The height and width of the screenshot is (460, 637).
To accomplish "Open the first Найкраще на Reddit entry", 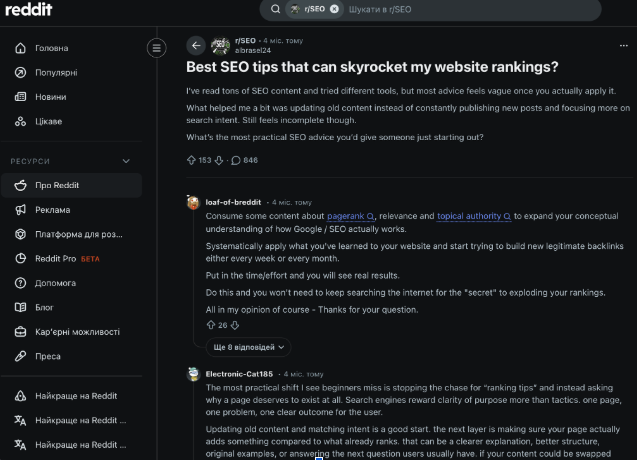I will tap(72, 396).
